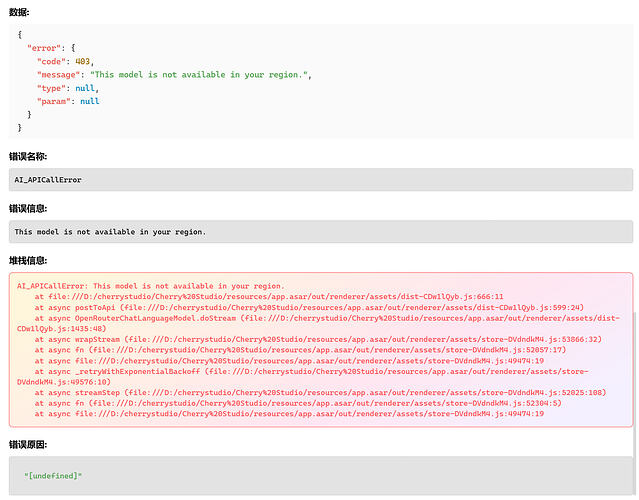Click the "param": null JSON line
The image size is (639, 500).
click(x=68, y=101)
